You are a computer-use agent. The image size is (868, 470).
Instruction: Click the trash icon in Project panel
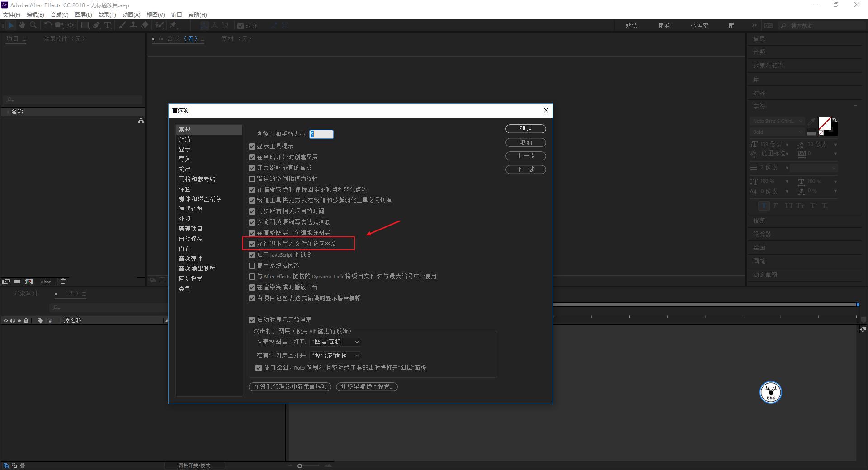[63, 281]
